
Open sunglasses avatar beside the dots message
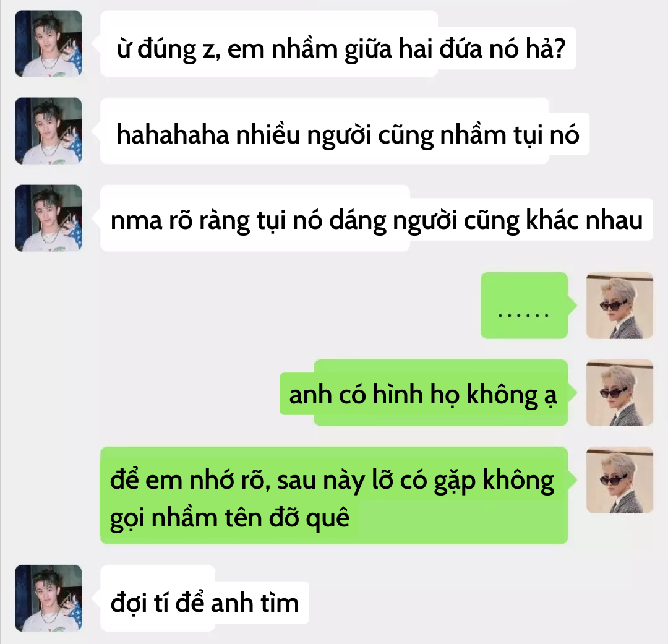click(x=619, y=306)
